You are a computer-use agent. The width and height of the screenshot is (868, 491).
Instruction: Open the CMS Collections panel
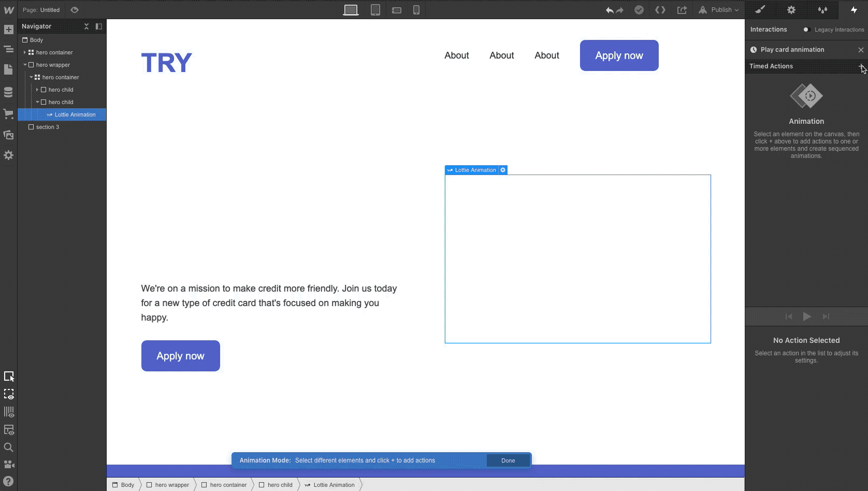click(9, 92)
